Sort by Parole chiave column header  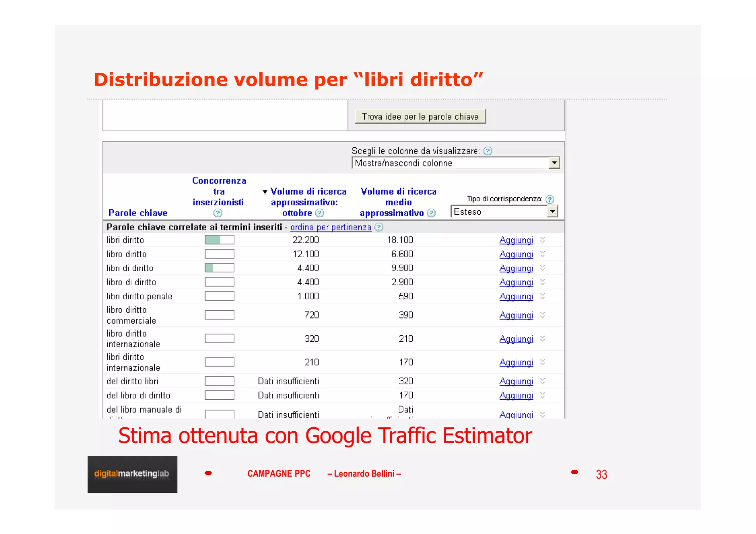[x=138, y=213]
